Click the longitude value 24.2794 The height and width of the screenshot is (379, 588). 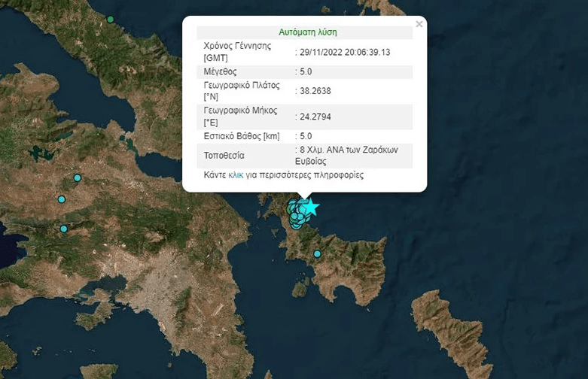(x=315, y=117)
